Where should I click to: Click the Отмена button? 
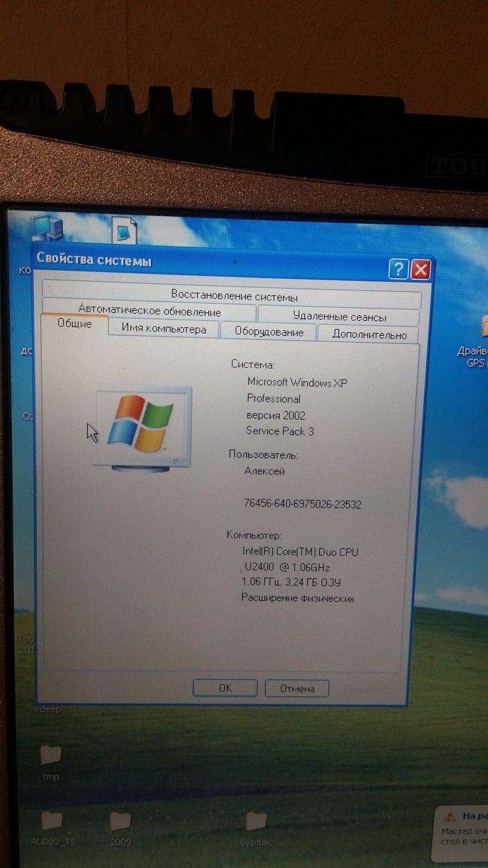297,688
